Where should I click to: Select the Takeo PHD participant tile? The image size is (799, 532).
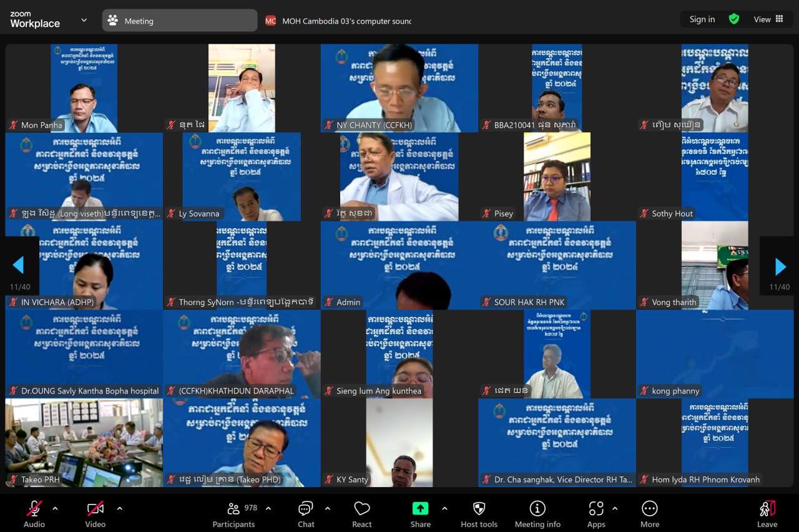click(242, 443)
